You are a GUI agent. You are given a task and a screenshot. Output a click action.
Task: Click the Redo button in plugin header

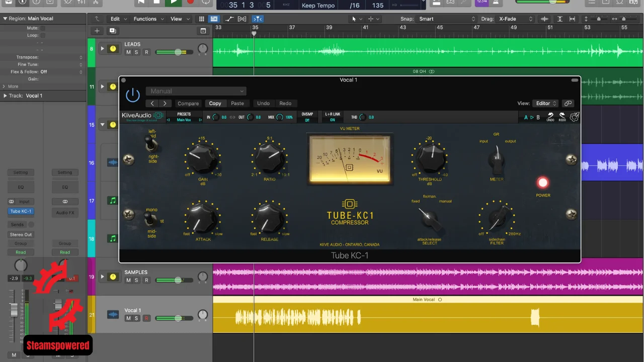click(285, 103)
